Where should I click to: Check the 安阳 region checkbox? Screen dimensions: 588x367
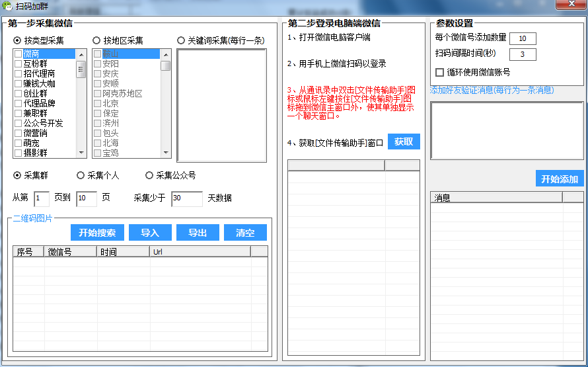pos(98,63)
